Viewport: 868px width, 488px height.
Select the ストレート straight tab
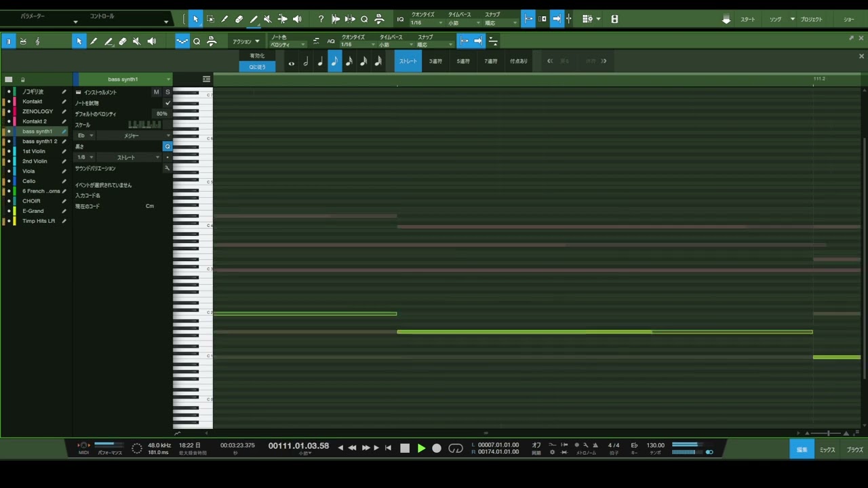pyautogui.click(x=408, y=61)
